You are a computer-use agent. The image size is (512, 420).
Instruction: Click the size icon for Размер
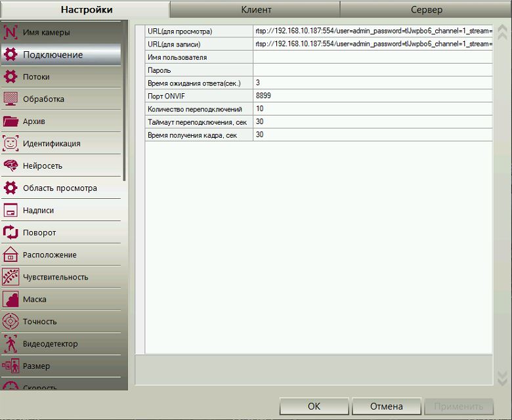[x=11, y=366]
